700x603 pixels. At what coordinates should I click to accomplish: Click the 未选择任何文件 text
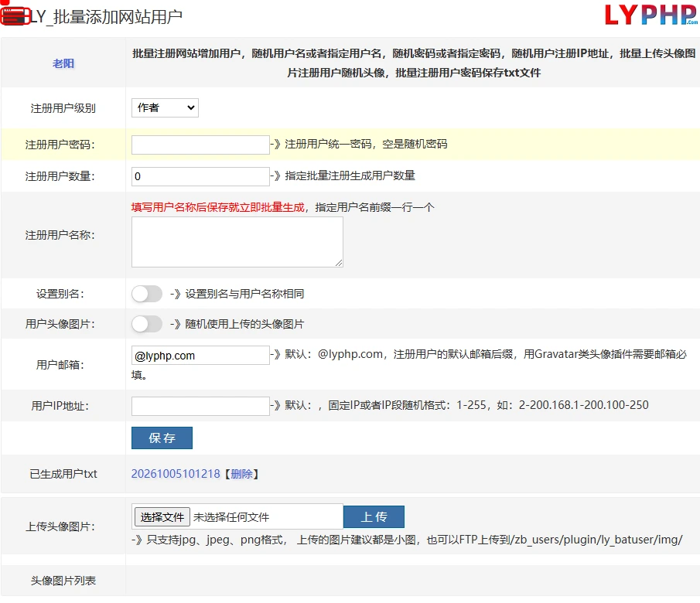coord(231,517)
